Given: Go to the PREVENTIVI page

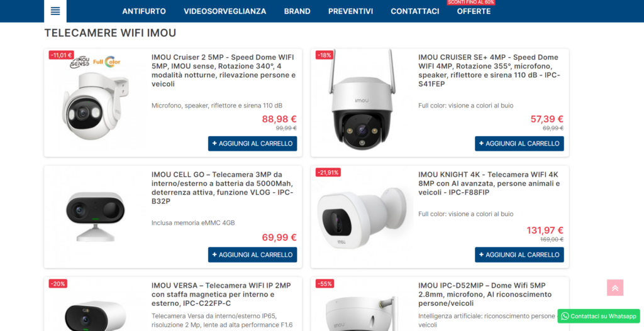Looking at the screenshot, I should tap(350, 11).
